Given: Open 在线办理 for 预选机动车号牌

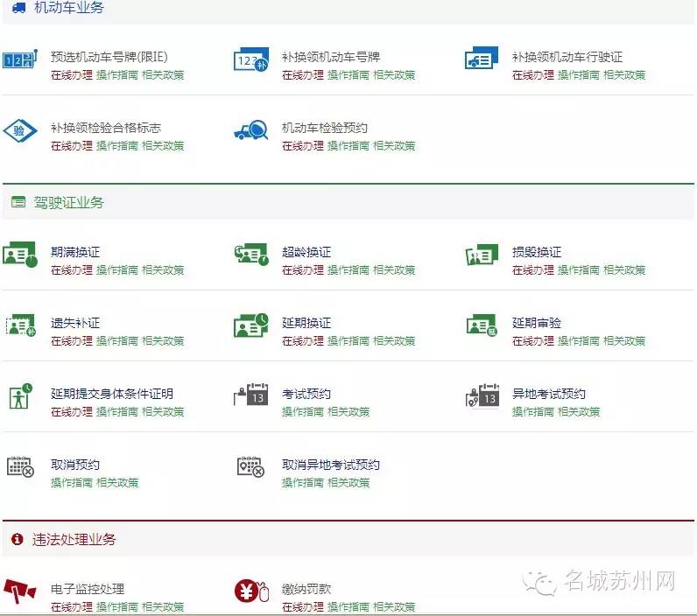Looking at the screenshot, I should [72, 74].
